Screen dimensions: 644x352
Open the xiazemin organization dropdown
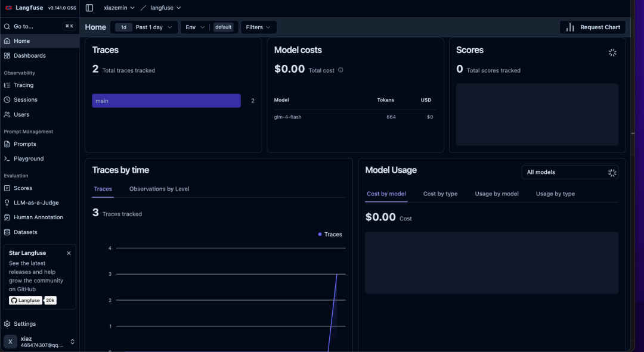pos(119,8)
